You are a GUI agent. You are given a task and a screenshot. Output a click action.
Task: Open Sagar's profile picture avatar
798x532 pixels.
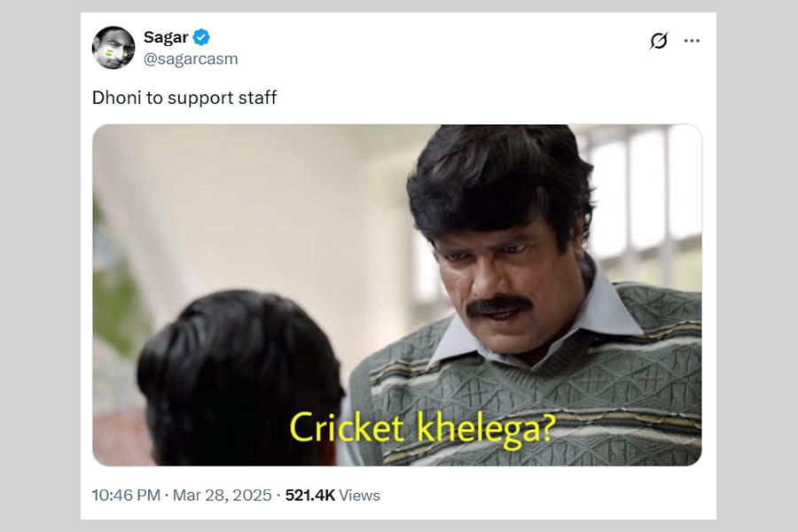(113, 48)
